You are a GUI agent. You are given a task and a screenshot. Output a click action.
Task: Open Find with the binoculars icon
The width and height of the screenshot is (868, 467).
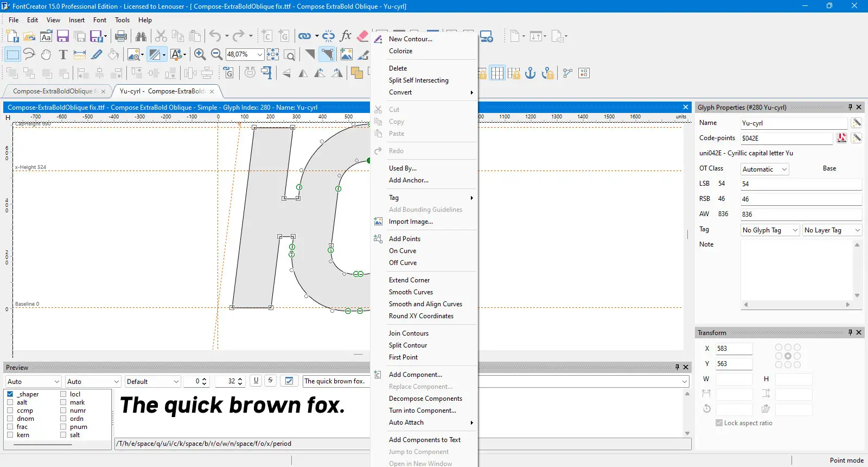(x=141, y=36)
